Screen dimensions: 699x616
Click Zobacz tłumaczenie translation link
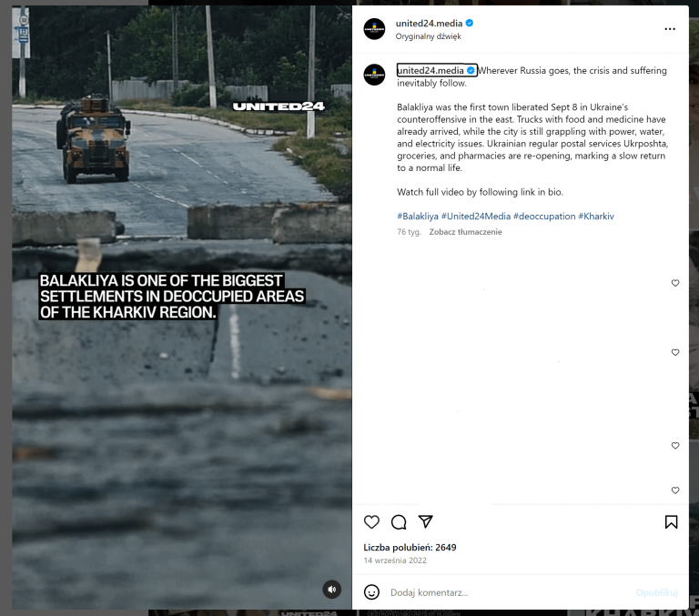(x=465, y=232)
